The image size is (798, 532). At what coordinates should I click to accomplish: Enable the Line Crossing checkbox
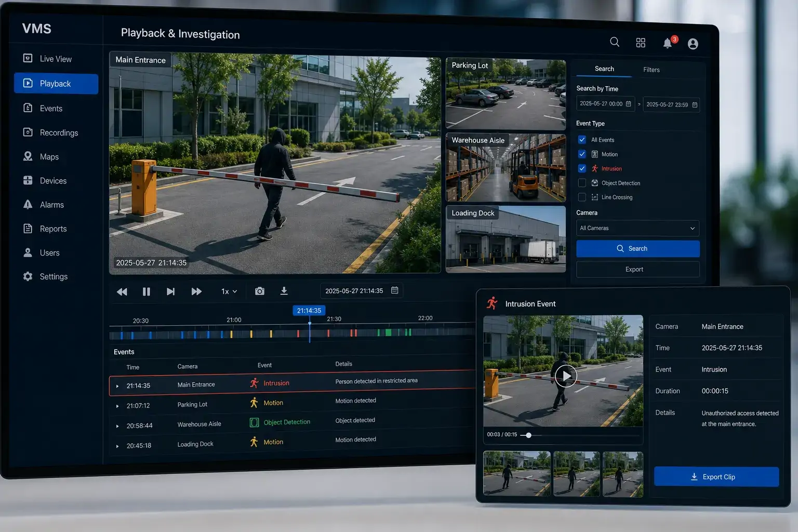tap(582, 197)
